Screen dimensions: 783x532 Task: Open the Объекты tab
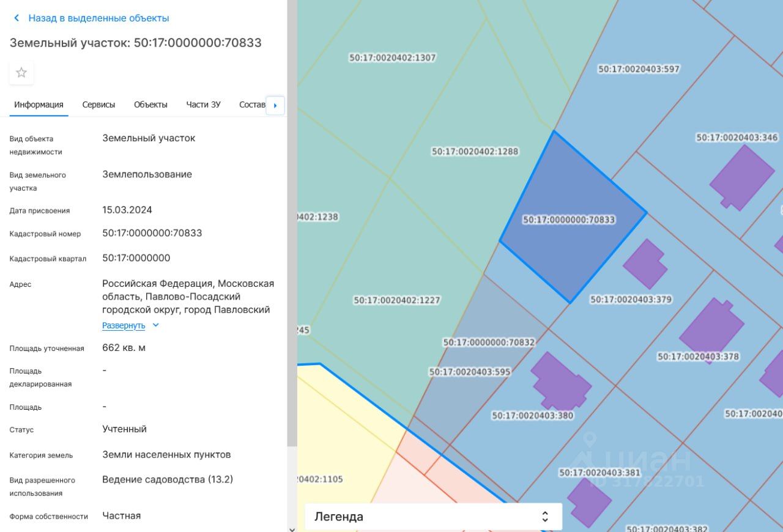[150, 105]
